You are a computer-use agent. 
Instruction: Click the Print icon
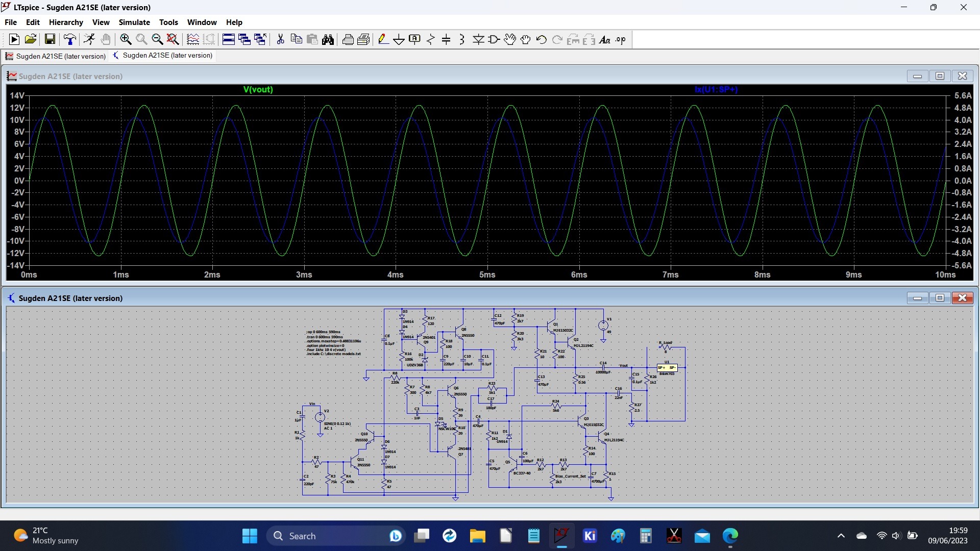(x=364, y=39)
